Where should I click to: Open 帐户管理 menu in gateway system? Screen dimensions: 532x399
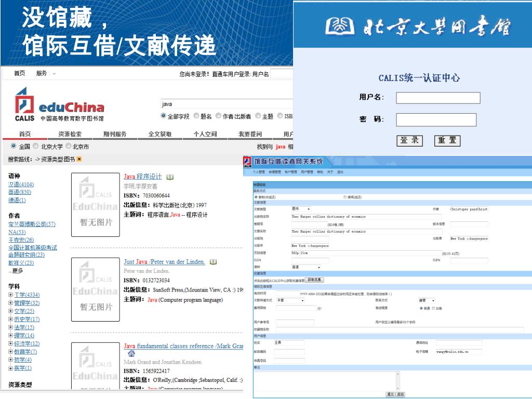click(x=291, y=172)
